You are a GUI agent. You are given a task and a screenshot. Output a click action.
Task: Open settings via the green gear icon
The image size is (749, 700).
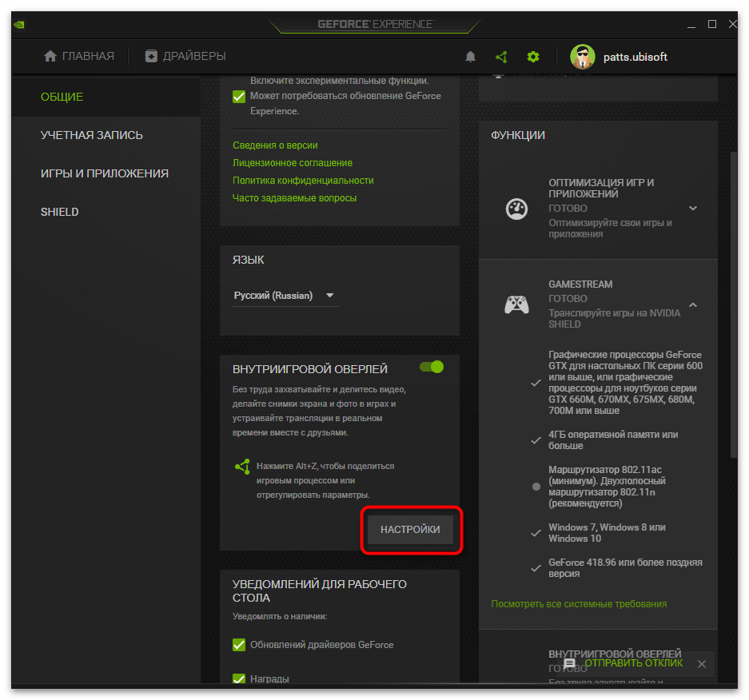coord(533,57)
